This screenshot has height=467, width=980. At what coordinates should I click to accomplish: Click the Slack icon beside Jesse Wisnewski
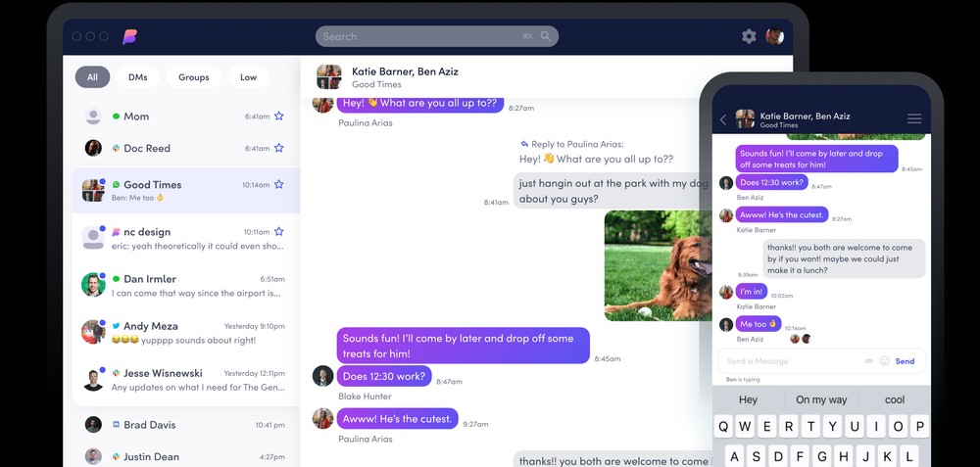(x=117, y=373)
